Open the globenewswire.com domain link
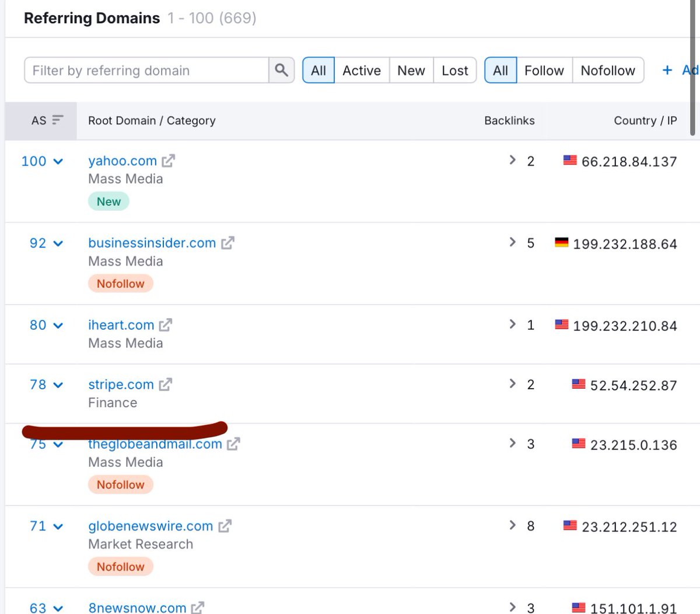 pos(150,526)
